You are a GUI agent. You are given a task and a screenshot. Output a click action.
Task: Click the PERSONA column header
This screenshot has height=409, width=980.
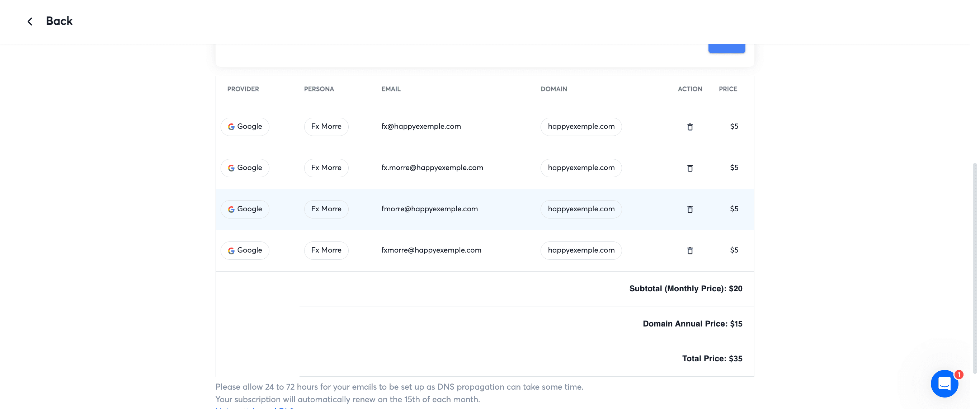coord(319,89)
